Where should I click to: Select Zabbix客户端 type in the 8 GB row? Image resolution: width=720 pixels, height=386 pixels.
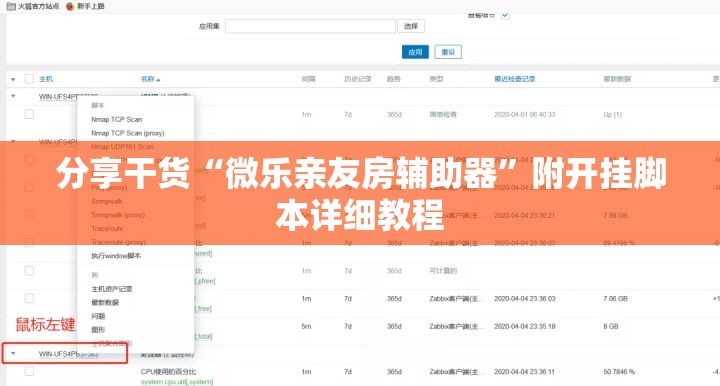tap(456, 326)
